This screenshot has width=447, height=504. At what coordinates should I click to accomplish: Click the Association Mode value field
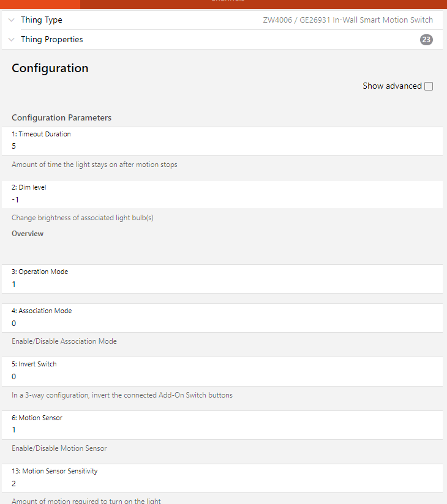tap(222, 323)
